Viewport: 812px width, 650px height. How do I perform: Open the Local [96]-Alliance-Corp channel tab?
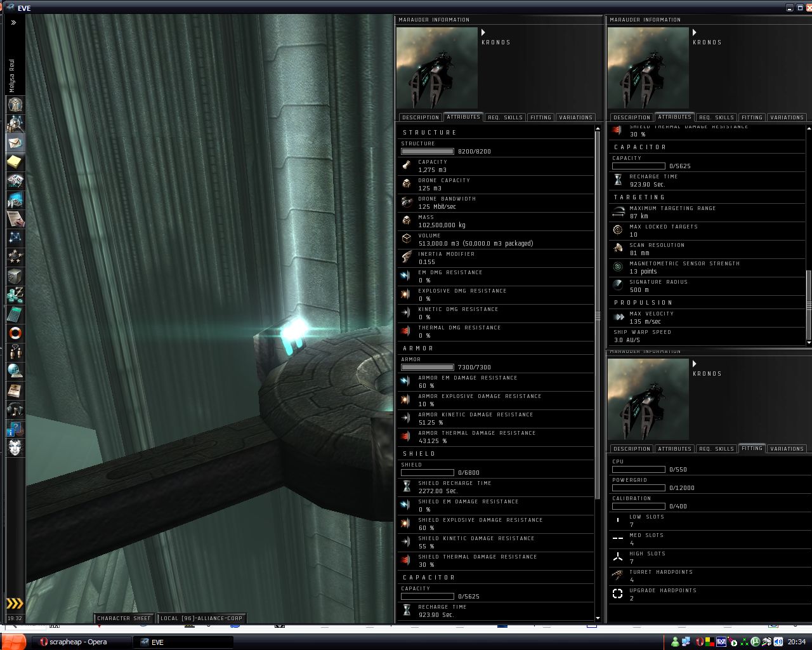click(201, 618)
